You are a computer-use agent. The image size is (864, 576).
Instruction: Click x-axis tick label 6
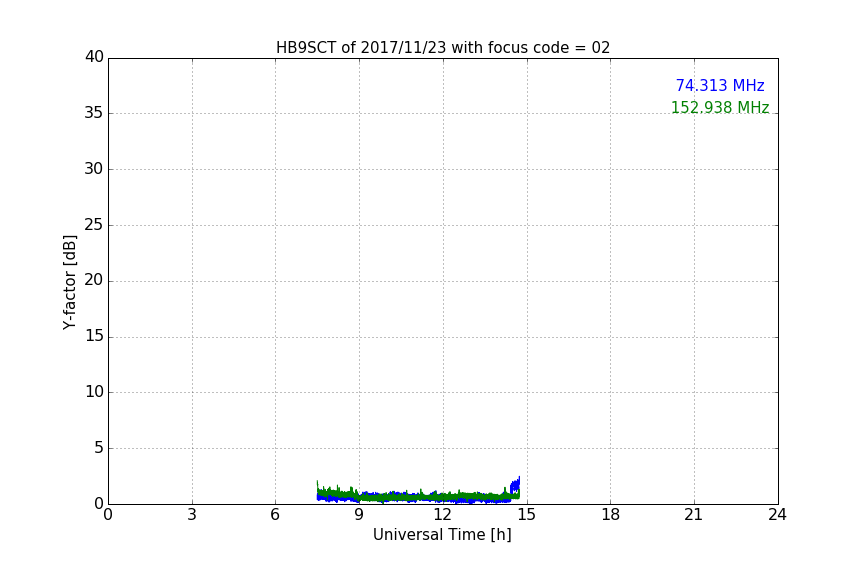(x=276, y=515)
